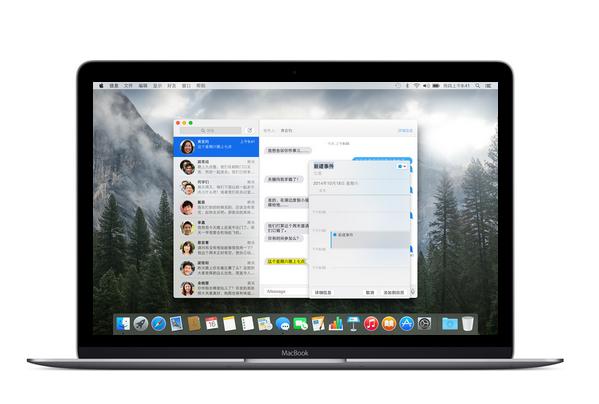
Task: Open calendar color dropdown in new event popup
Action: (x=402, y=166)
